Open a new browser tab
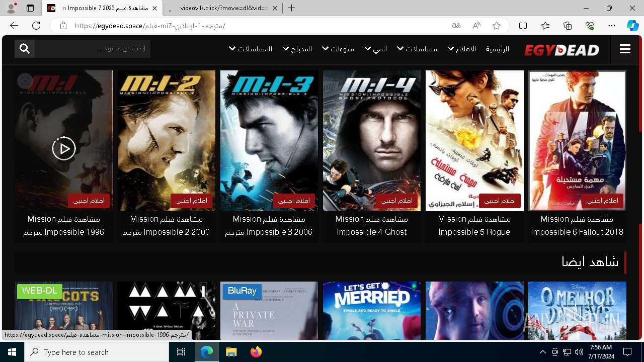644x362 pixels. tap(291, 8)
